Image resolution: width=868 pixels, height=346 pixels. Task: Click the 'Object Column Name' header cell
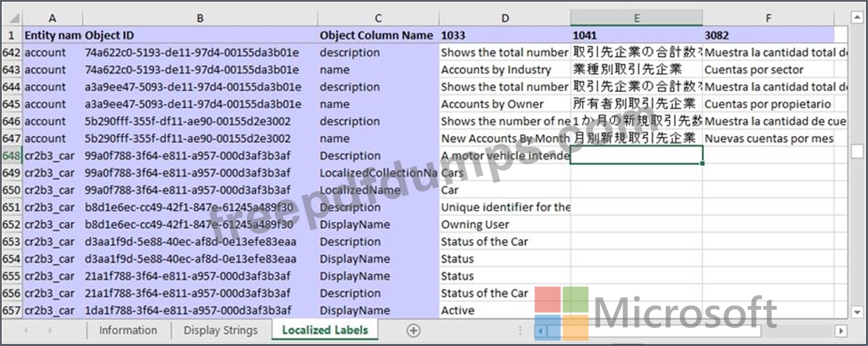[377, 35]
